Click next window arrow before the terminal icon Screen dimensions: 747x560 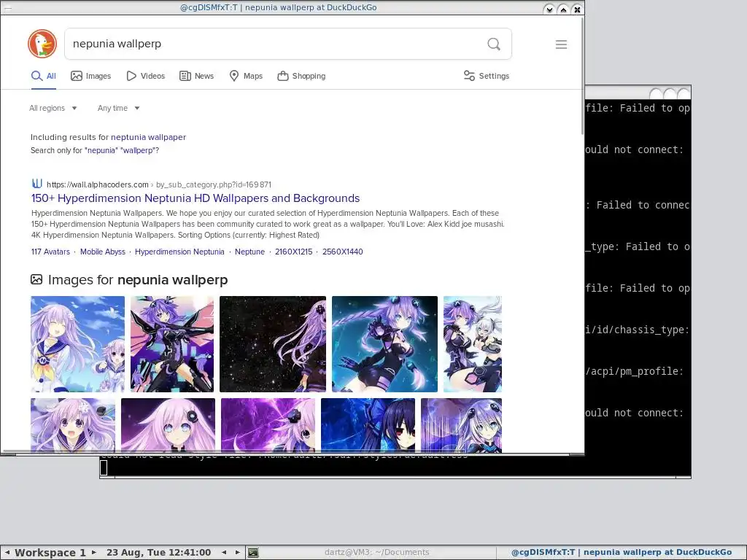click(x=237, y=553)
